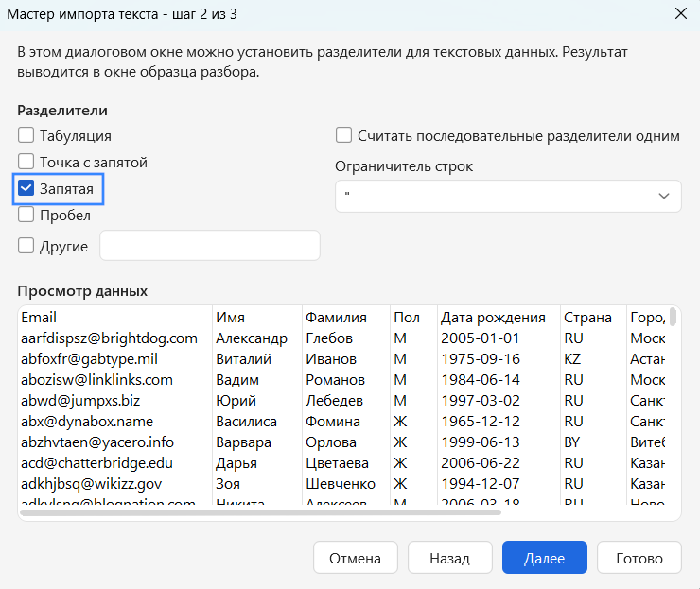Tick the Другие delimiter checkbox
The width and height of the screenshot is (700, 589).
click(x=26, y=246)
